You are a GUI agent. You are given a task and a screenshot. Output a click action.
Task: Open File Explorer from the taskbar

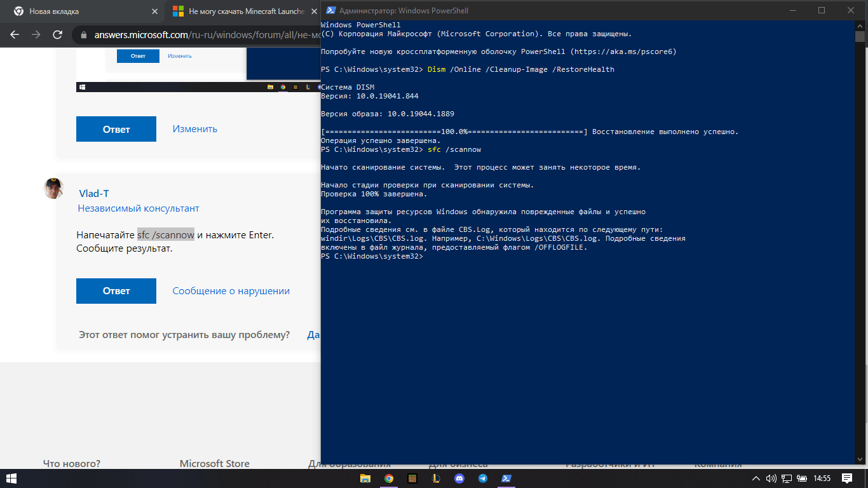(365, 478)
